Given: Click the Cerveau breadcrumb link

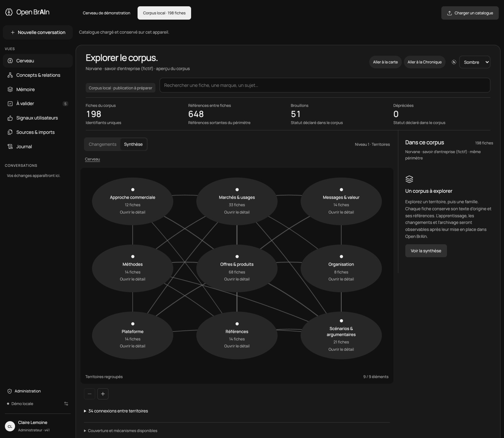Looking at the screenshot, I should pos(92,159).
